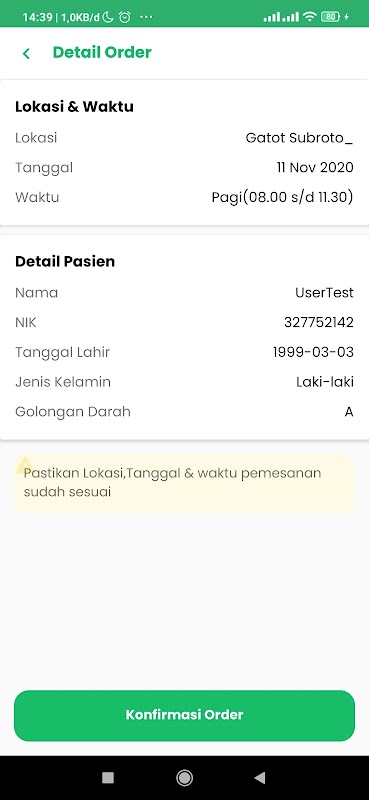
Task: Tap the Detail Order title
Action: [102, 53]
